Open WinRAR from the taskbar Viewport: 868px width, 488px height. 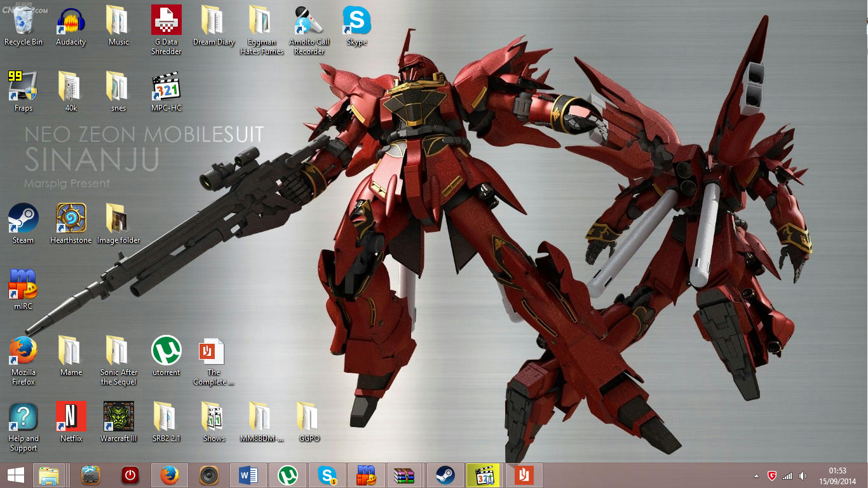pyautogui.click(x=404, y=475)
